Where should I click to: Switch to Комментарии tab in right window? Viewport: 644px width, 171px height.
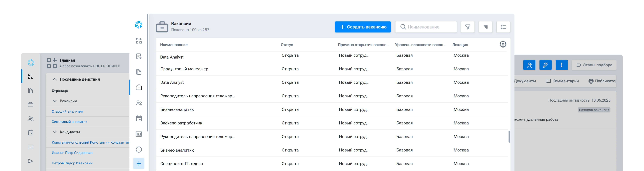(562, 81)
